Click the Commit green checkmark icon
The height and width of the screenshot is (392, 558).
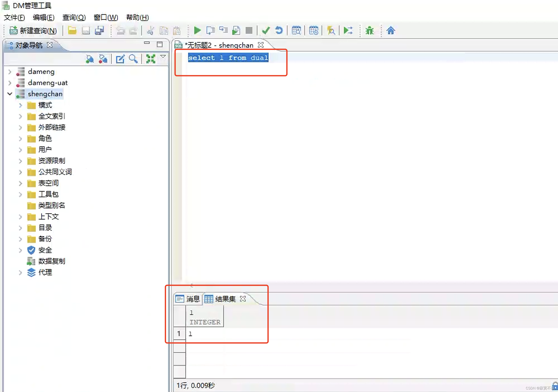(266, 31)
